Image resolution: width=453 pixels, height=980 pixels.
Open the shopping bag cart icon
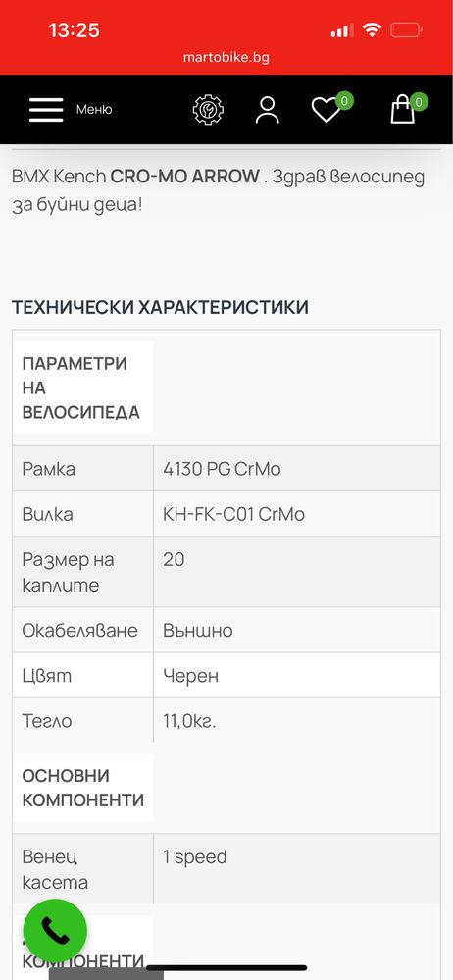(403, 109)
